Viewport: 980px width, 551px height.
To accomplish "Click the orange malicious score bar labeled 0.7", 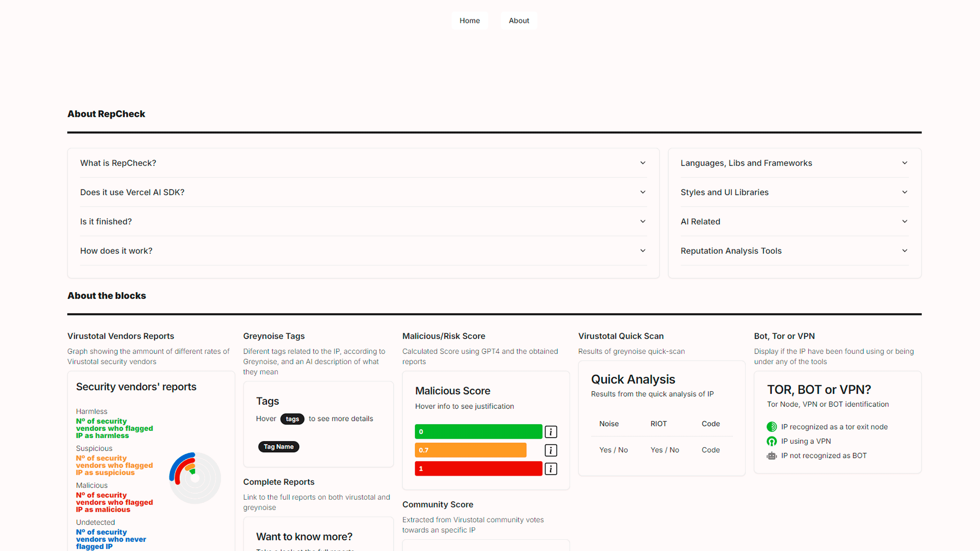I will 470,450.
